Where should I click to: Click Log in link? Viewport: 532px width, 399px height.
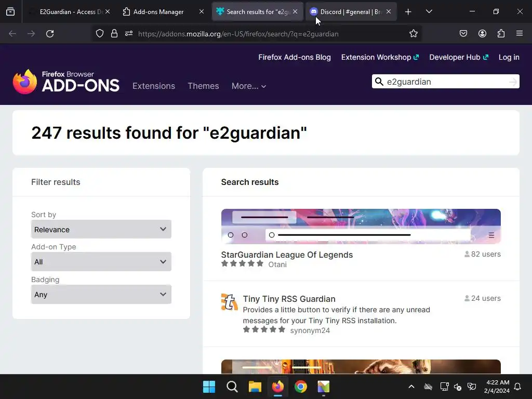tap(509, 57)
